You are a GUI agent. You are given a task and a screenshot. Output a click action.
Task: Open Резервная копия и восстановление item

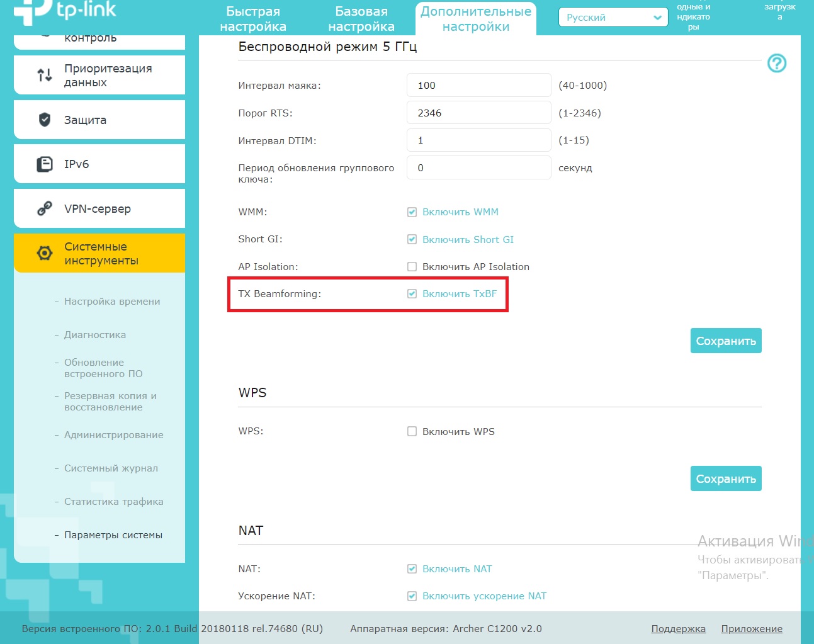click(110, 402)
